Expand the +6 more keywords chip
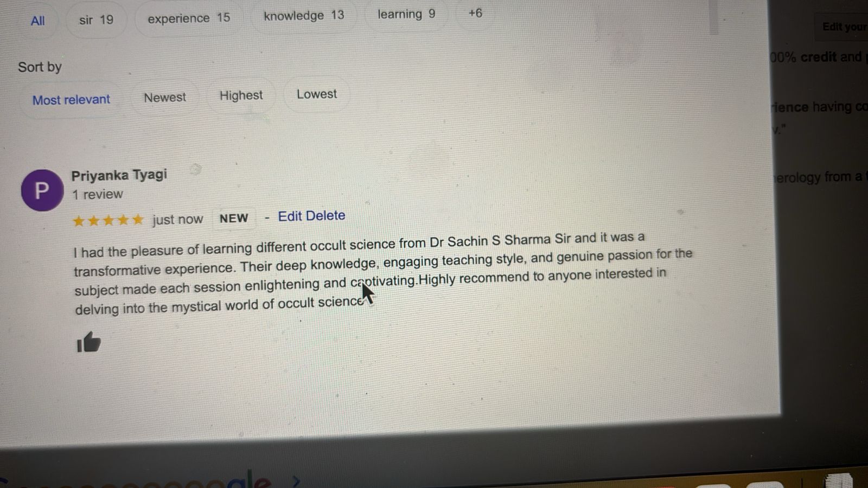The image size is (868, 488). pos(475,13)
